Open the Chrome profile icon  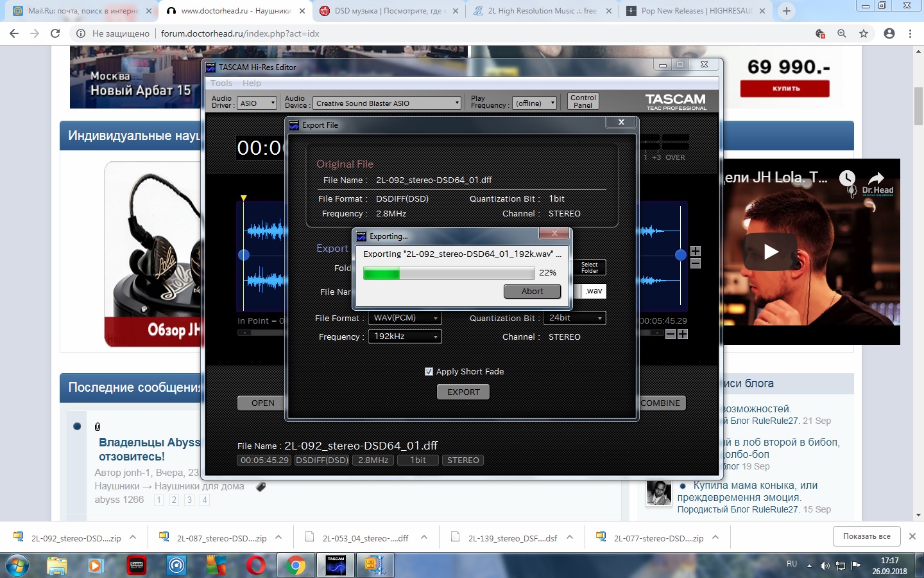(889, 33)
